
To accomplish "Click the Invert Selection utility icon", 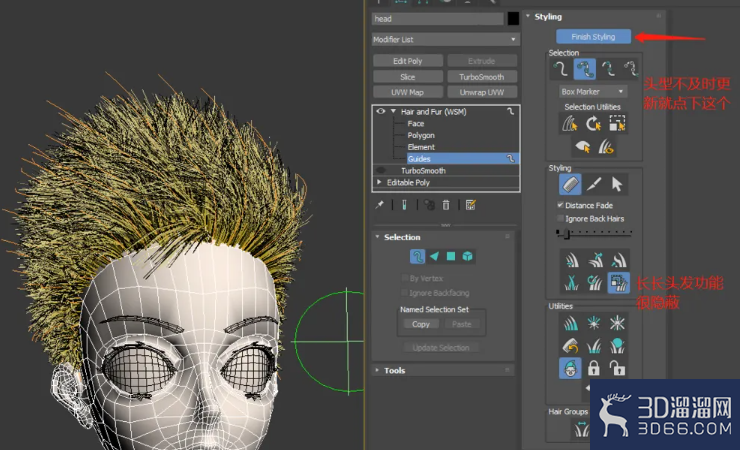I will tap(570, 124).
